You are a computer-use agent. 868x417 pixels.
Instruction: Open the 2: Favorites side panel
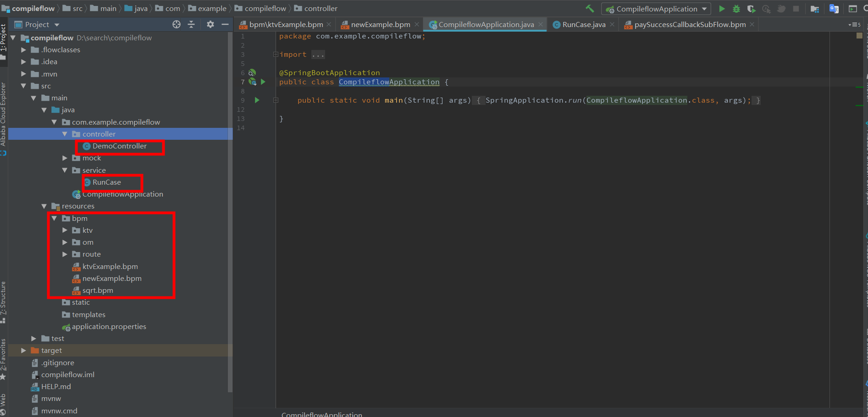(x=3, y=359)
